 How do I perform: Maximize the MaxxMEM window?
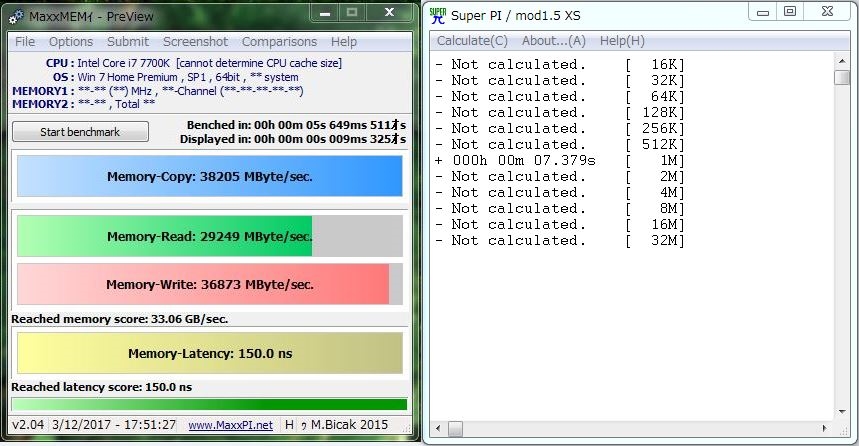coord(352,13)
